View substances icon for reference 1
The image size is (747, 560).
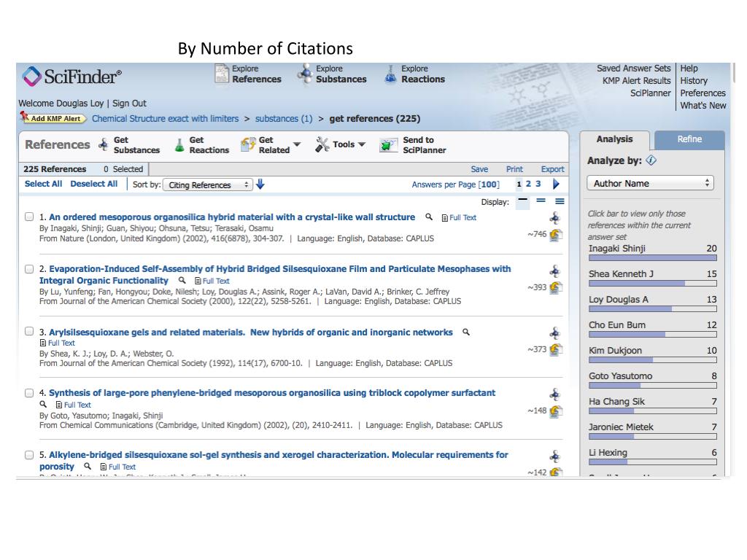pos(554,219)
